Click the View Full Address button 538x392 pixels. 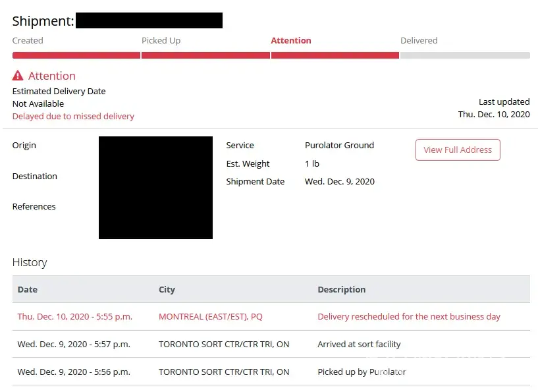tap(458, 150)
